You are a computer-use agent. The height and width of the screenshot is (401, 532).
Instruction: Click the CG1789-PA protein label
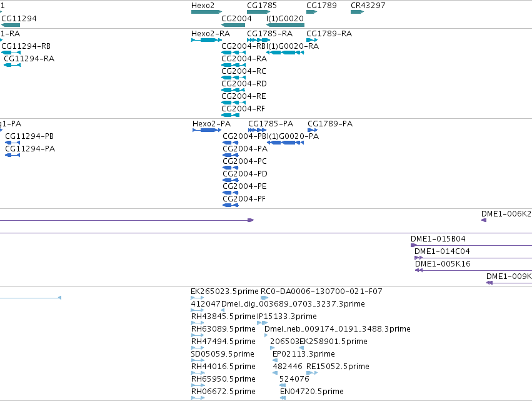point(330,124)
